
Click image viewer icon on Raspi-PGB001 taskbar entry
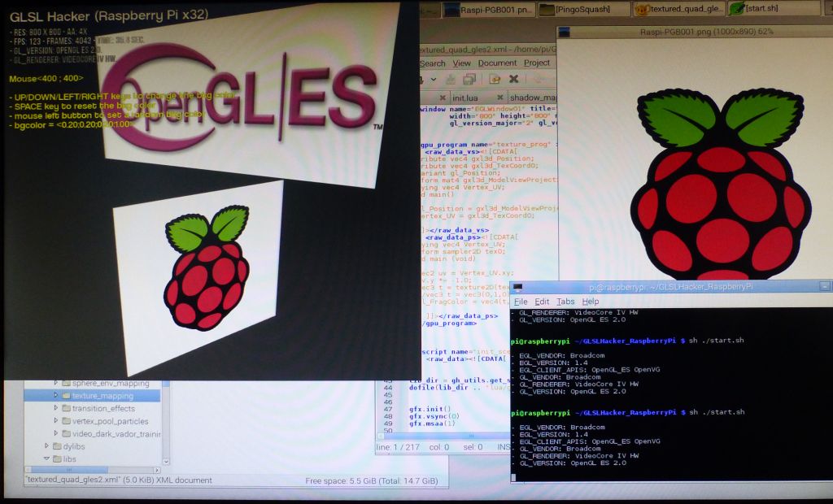pos(452,10)
